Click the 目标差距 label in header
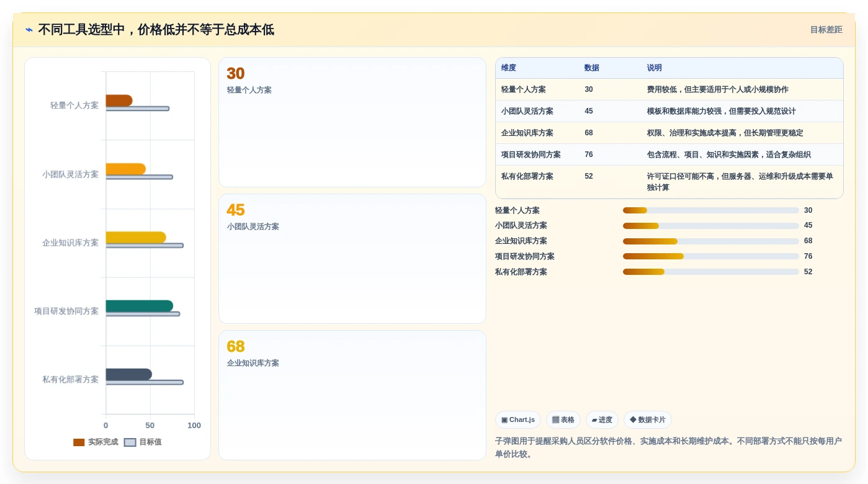868x484 pixels. [x=826, y=30]
